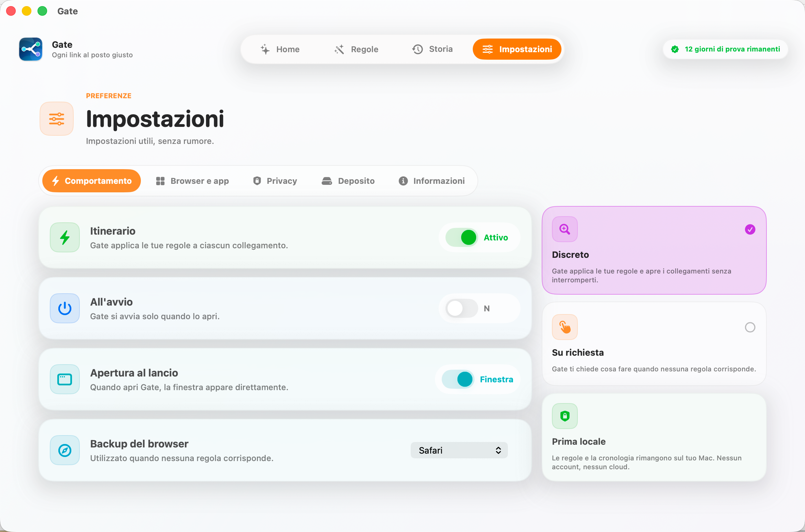Open the Deposito settings tab
805x532 pixels.
pyautogui.click(x=348, y=181)
